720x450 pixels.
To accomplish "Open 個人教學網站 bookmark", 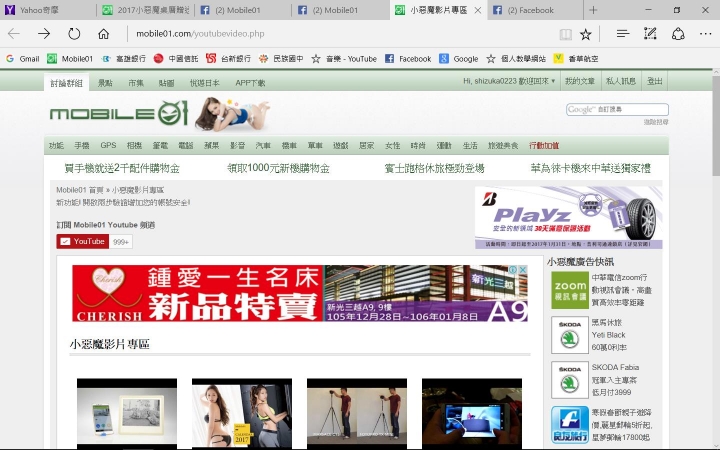I will 516,59.
